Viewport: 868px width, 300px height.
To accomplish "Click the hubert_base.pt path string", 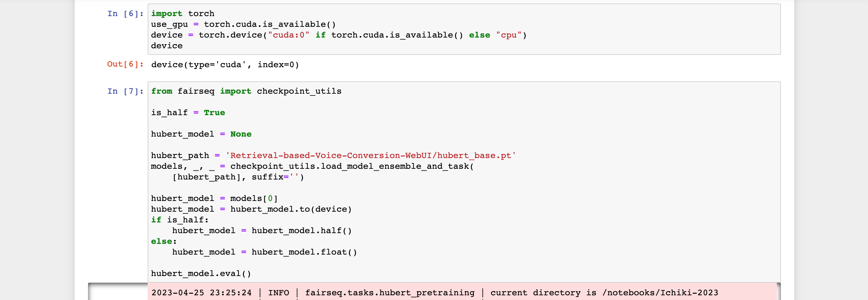I will click(x=371, y=156).
